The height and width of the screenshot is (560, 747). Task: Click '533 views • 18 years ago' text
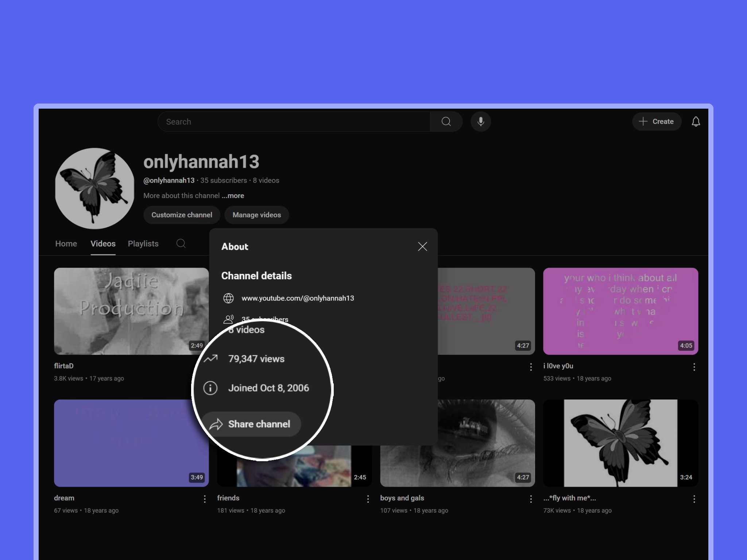point(577,378)
